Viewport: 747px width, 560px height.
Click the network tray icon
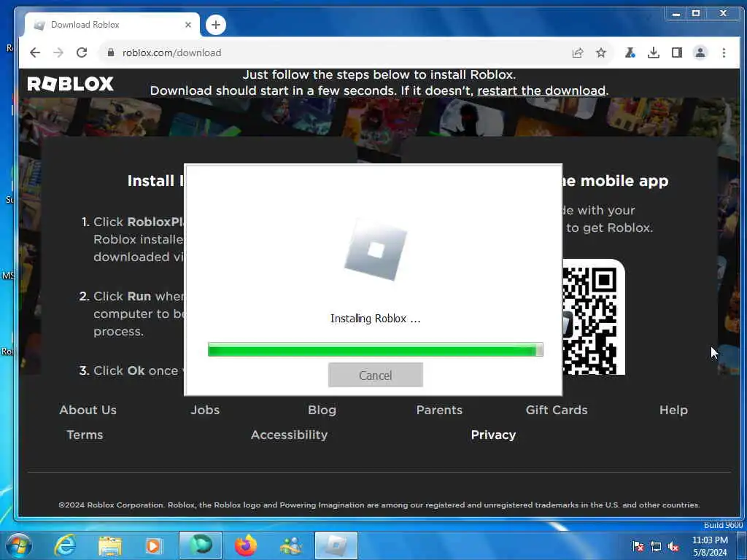pyautogui.click(x=656, y=546)
